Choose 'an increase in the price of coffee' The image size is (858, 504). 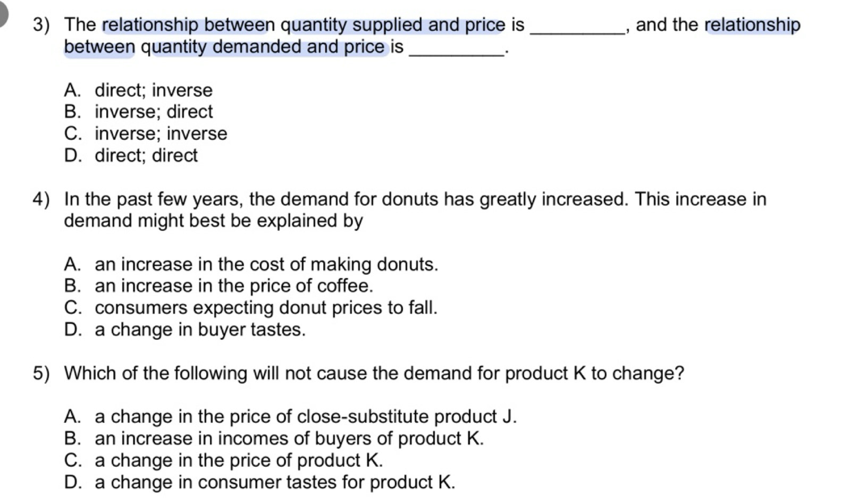(x=234, y=286)
